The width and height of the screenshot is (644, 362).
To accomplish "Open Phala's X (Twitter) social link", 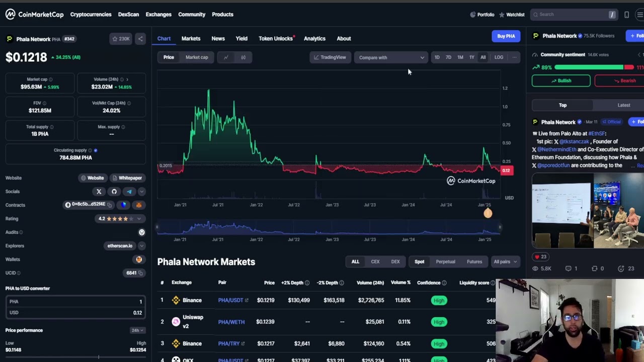I will click(x=99, y=192).
